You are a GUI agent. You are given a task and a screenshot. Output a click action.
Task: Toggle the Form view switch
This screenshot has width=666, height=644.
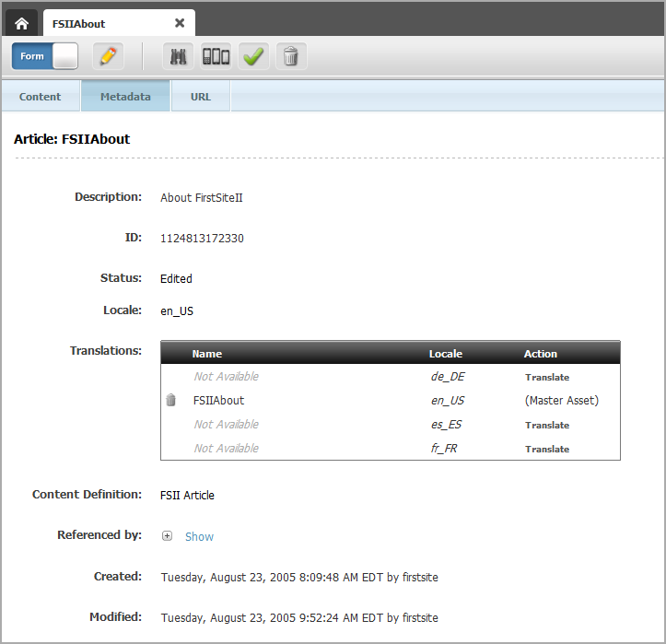click(x=44, y=56)
